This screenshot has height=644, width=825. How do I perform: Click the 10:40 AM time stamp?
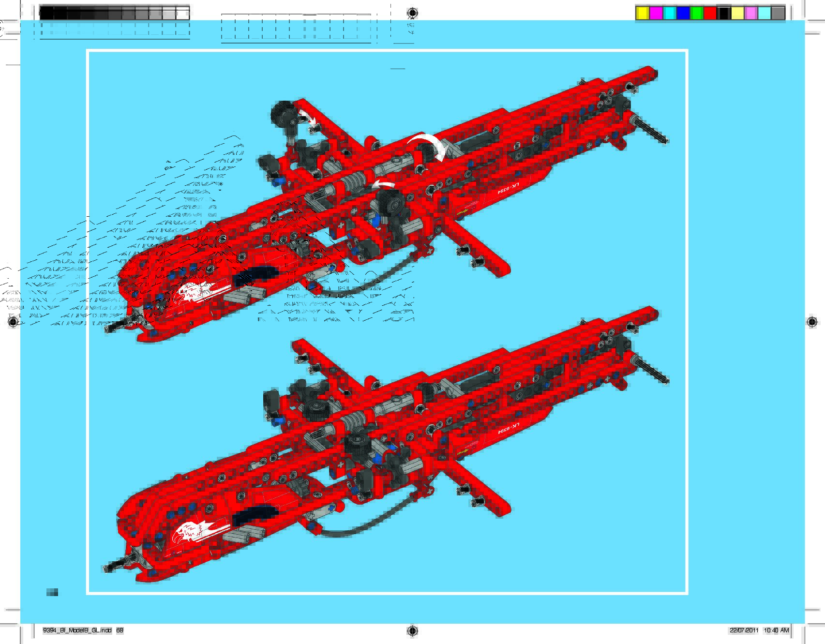[776, 630]
